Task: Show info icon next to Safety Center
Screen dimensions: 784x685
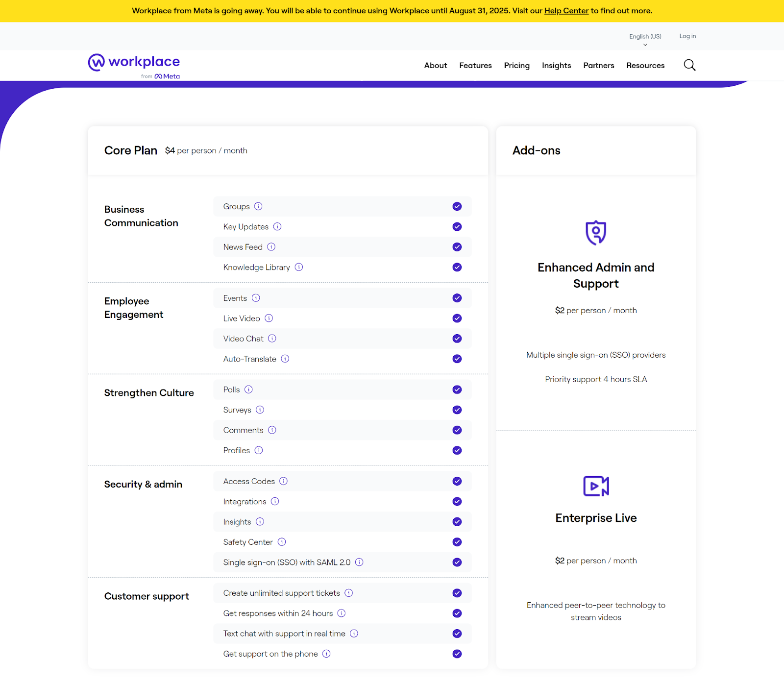Action: 282,542
